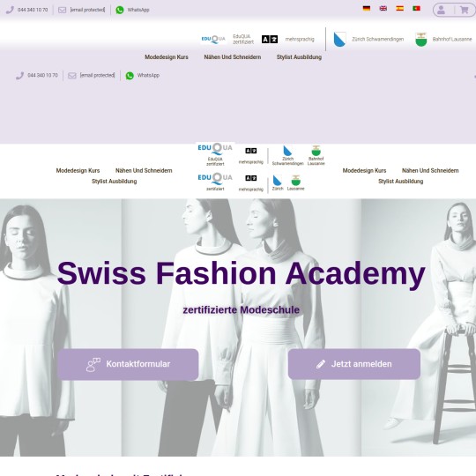Open WhatsApp via the green icon in top bar
The height and width of the screenshot is (476, 476).
(120, 10)
